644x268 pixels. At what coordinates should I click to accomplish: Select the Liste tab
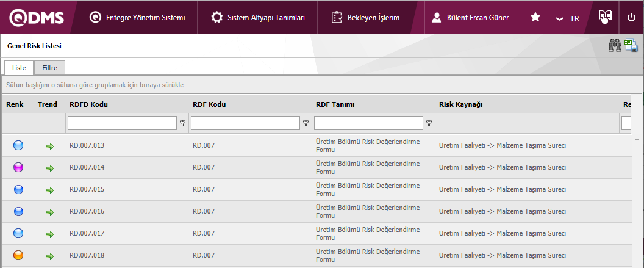[19, 68]
